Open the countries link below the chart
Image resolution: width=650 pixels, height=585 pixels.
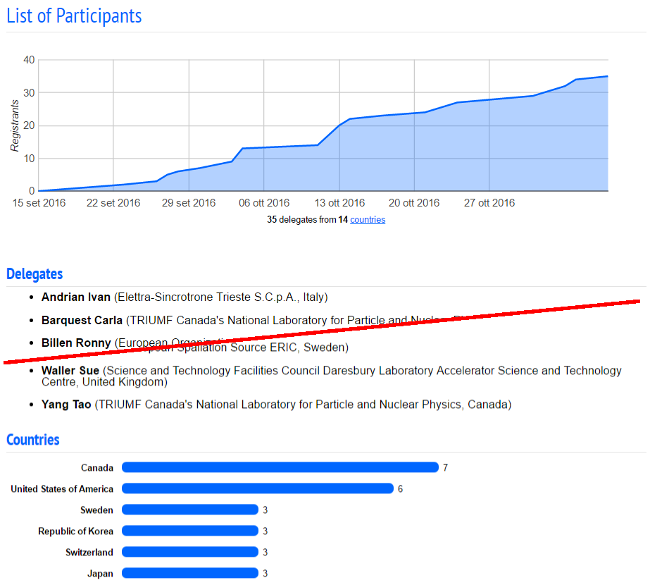pyautogui.click(x=367, y=220)
